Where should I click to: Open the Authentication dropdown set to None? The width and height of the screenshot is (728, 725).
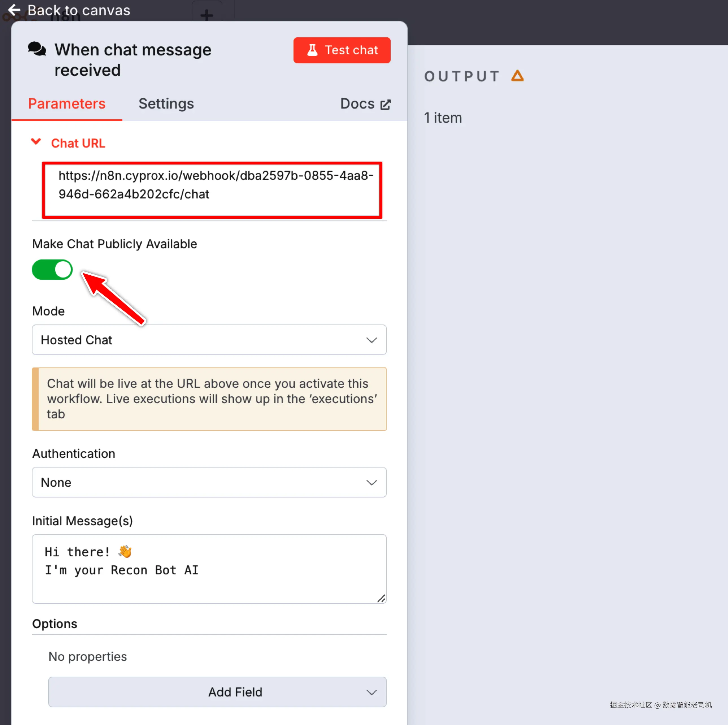209,482
